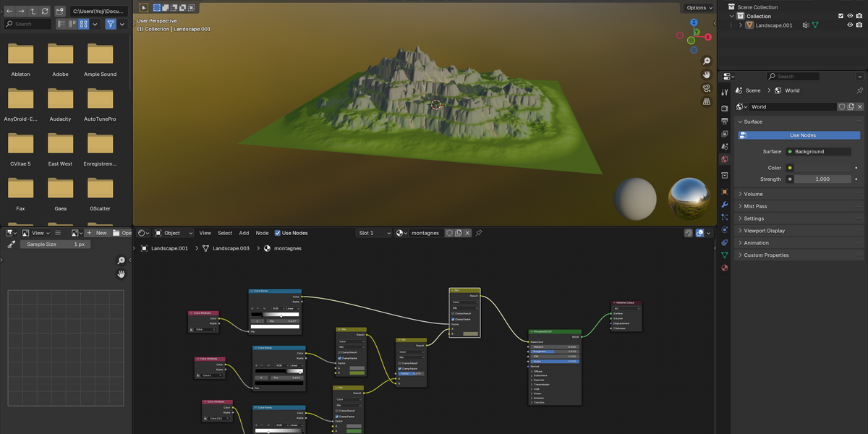Open the Object Data properties tab
The width and height of the screenshot is (868, 434).
pyautogui.click(x=724, y=255)
